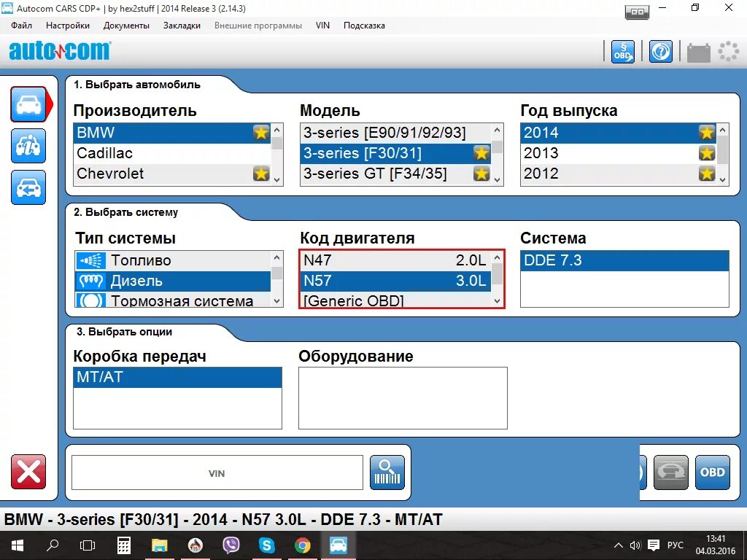The width and height of the screenshot is (747, 560).
Task: Open the Настройки menu
Action: click(x=68, y=26)
